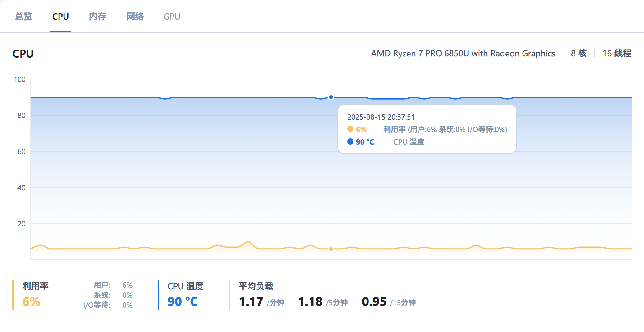Click the large orange 6% utilization value
644x332 pixels.
click(31, 301)
